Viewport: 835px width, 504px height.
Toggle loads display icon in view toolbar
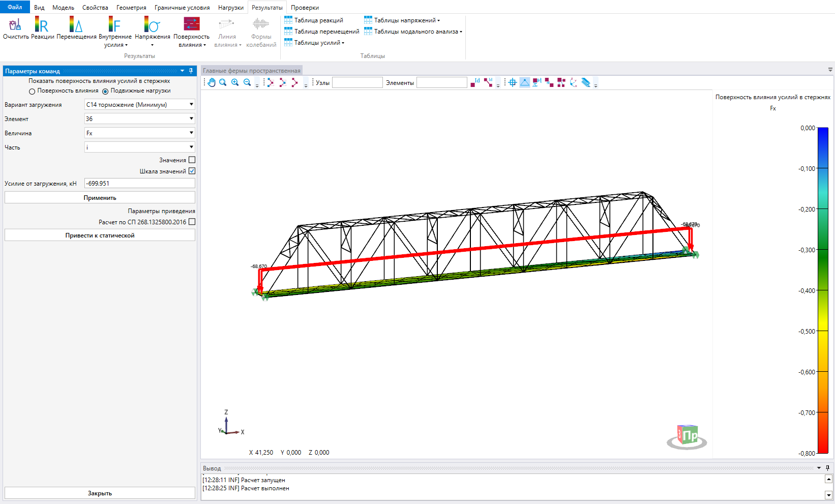pyautogui.click(x=537, y=82)
